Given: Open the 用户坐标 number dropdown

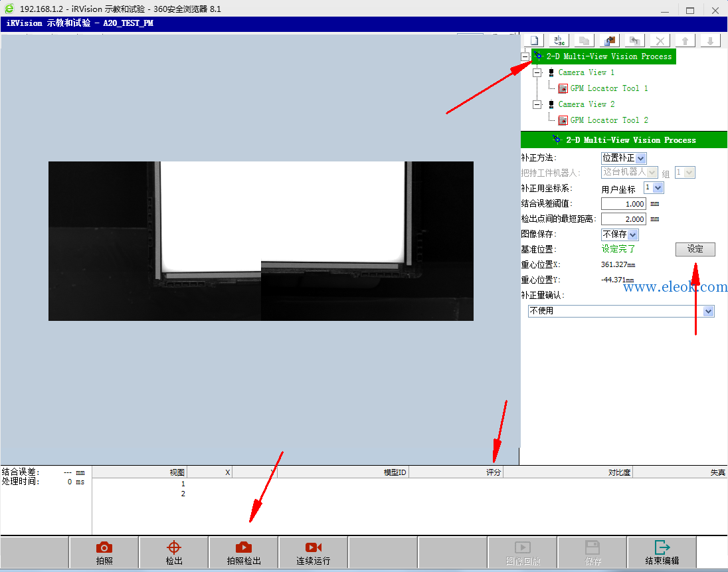Looking at the screenshot, I should click(x=654, y=187).
